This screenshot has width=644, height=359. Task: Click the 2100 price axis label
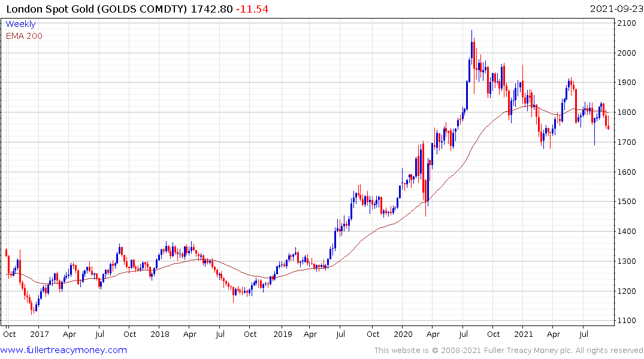tap(627, 23)
